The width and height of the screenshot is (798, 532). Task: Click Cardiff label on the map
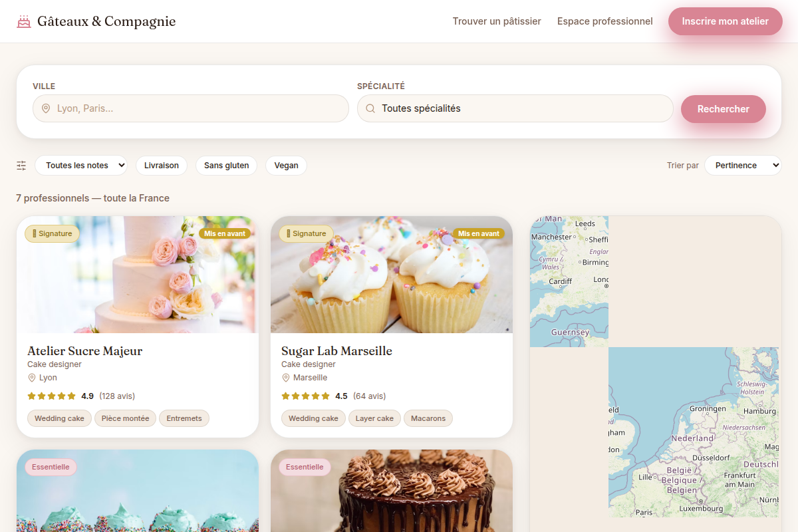(560, 281)
